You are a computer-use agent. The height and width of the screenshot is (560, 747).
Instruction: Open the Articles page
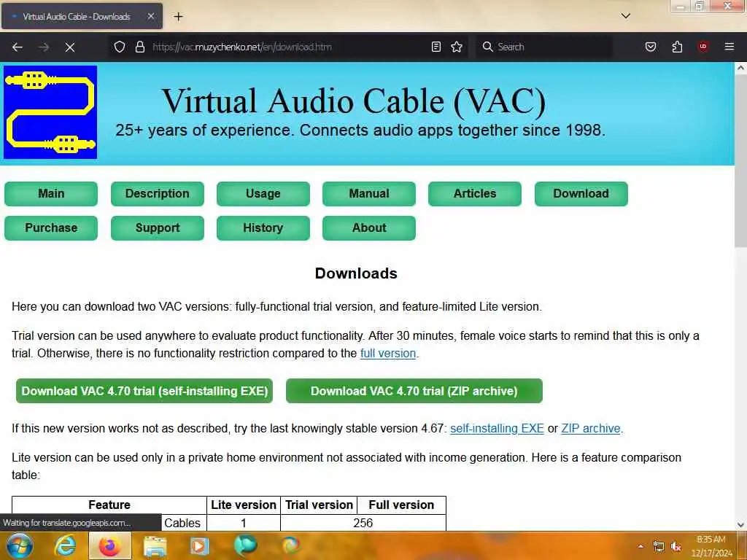click(474, 194)
